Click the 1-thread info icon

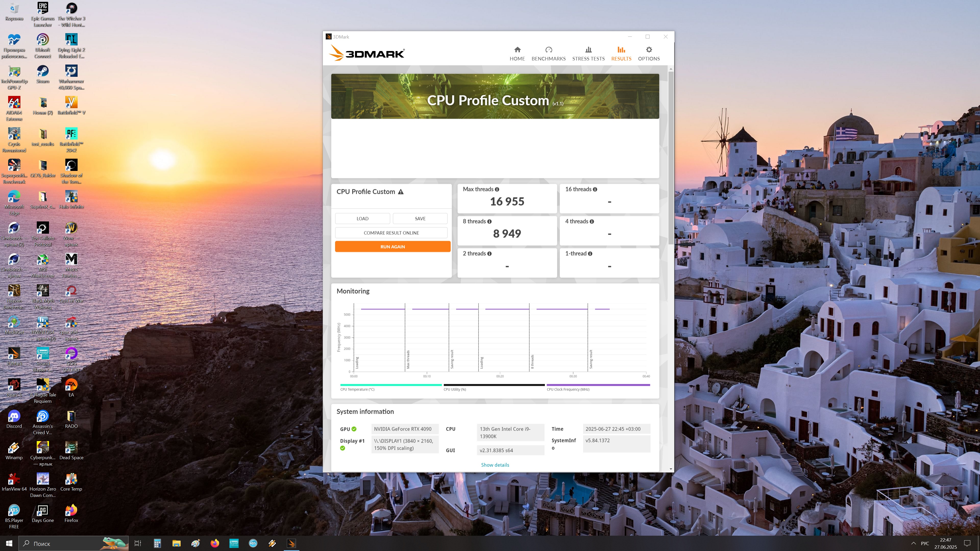tap(590, 254)
